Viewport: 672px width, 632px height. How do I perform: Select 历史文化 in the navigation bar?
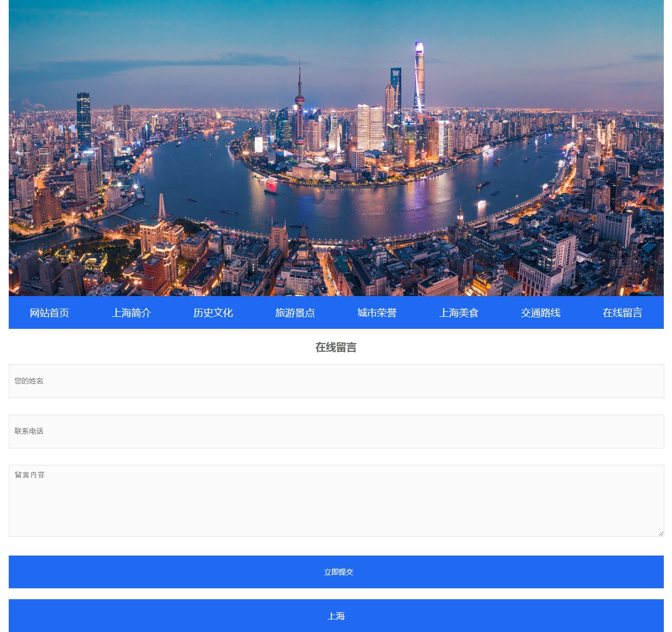pyautogui.click(x=213, y=312)
